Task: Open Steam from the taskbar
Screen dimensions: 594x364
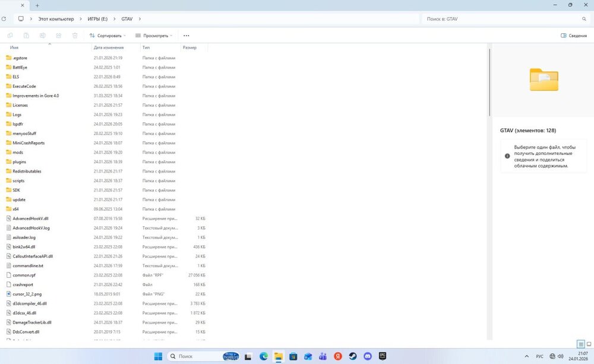Action: (352, 356)
